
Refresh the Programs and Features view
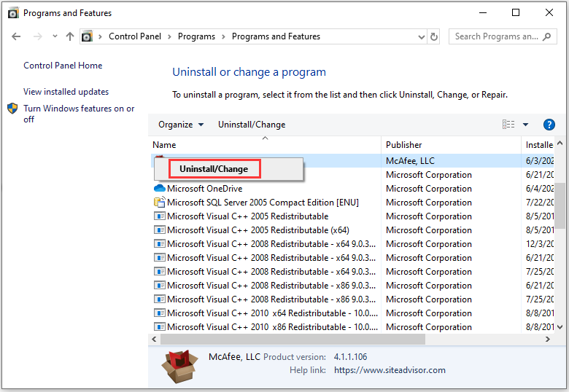click(x=433, y=36)
